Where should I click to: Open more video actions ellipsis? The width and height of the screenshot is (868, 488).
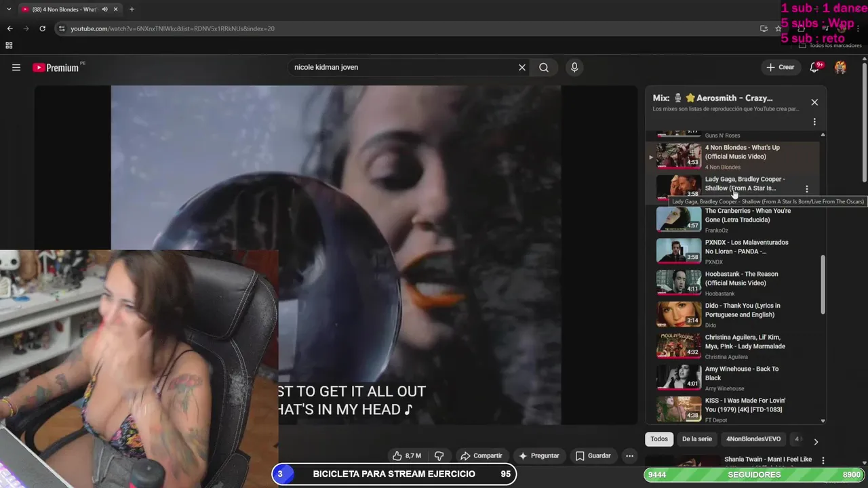629,455
